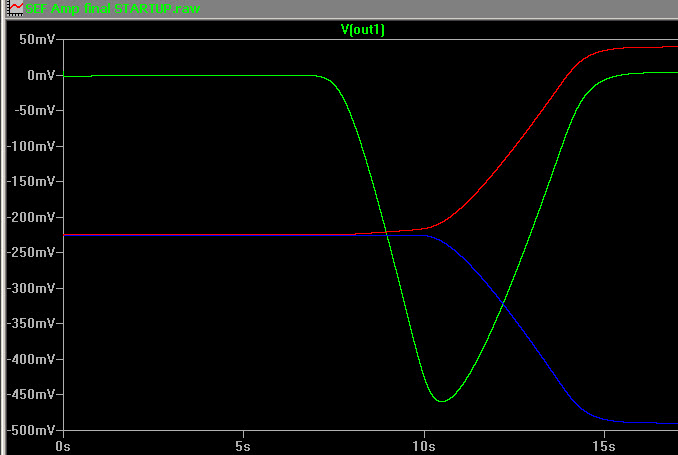This screenshot has width=678, height=455.
Task: Click the -500mV vertical axis label
Action: tap(31, 430)
